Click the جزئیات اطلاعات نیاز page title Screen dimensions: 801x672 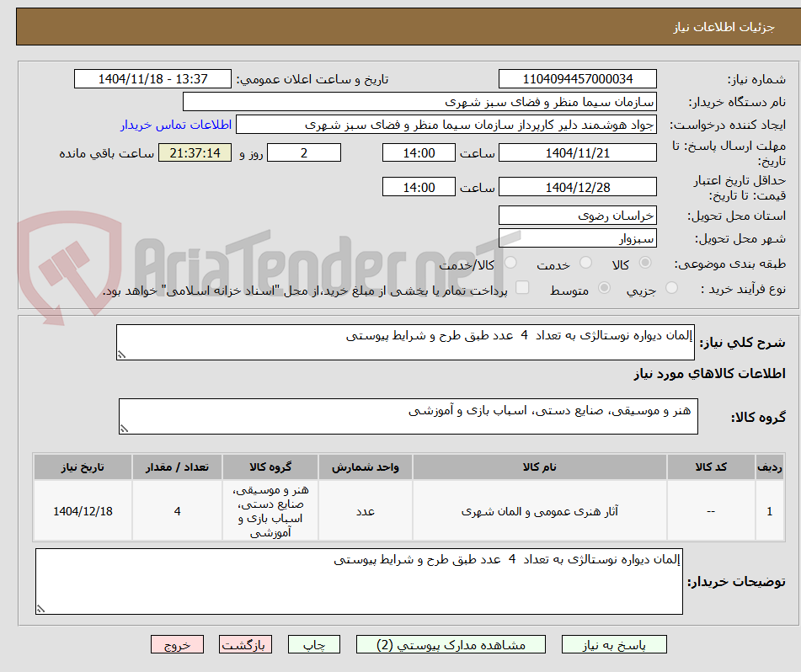[724, 27]
